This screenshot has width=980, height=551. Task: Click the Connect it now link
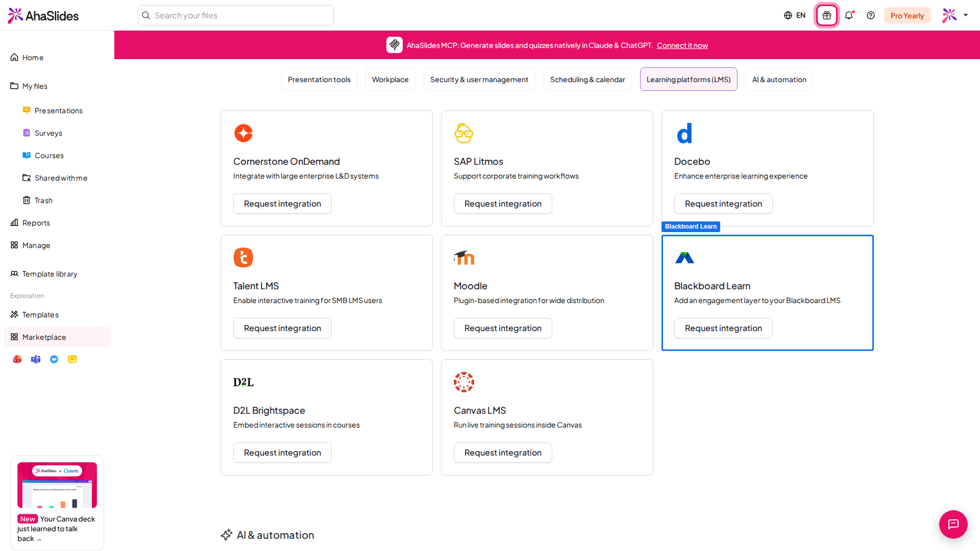pyautogui.click(x=682, y=45)
